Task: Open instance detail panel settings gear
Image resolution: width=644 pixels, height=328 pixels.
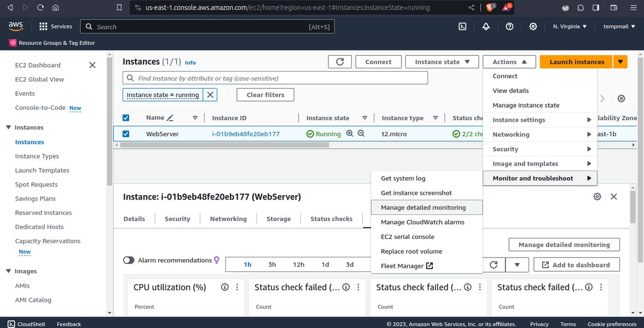Action: click(597, 197)
